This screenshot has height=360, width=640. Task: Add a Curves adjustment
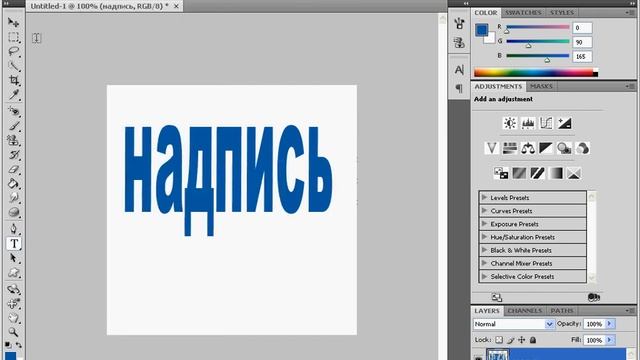546,123
